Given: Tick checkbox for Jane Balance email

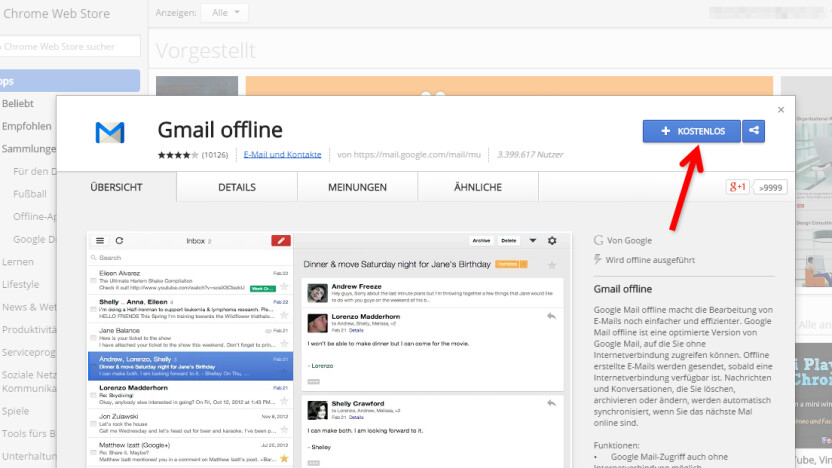Looking at the screenshot, I should click(93, 337).
